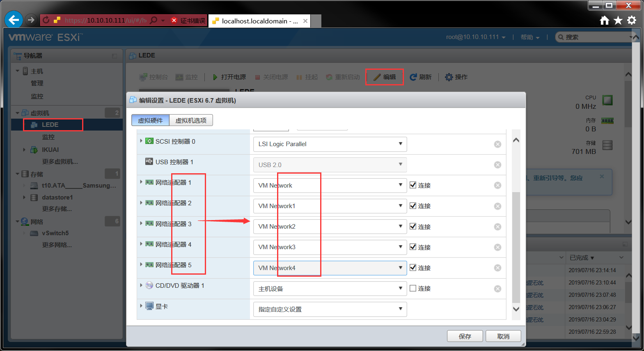Remove network adapter 2 device
The width and height of the screenshot is (644, 351).
point(497,206)
